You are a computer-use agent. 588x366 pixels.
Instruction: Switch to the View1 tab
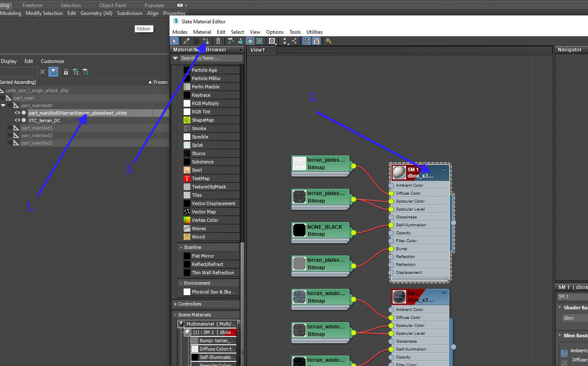[x=257, y=50]
